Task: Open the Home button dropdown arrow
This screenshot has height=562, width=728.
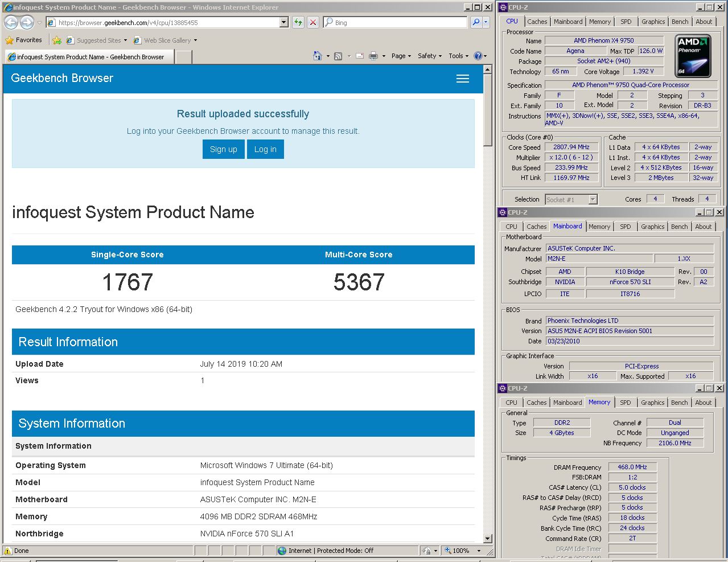Action: (x=328, y=56)
